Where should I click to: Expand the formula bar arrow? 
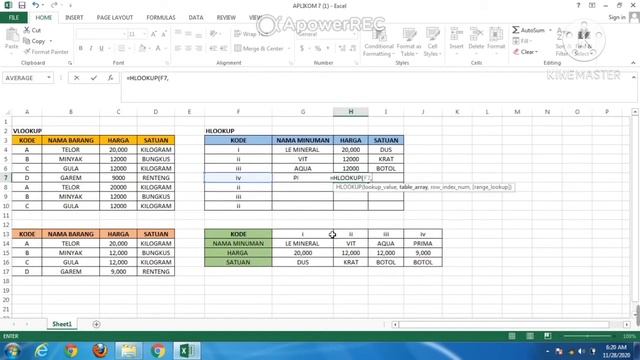(x=634, y=77)
